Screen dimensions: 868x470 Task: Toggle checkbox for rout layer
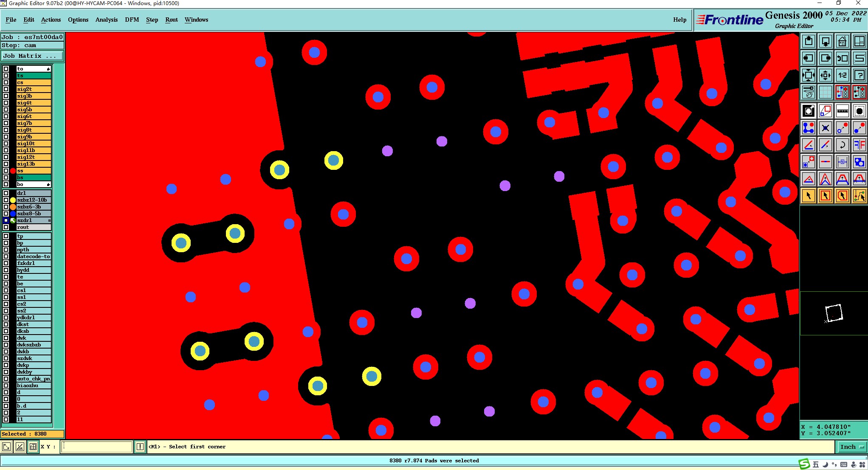click(6, 227)
